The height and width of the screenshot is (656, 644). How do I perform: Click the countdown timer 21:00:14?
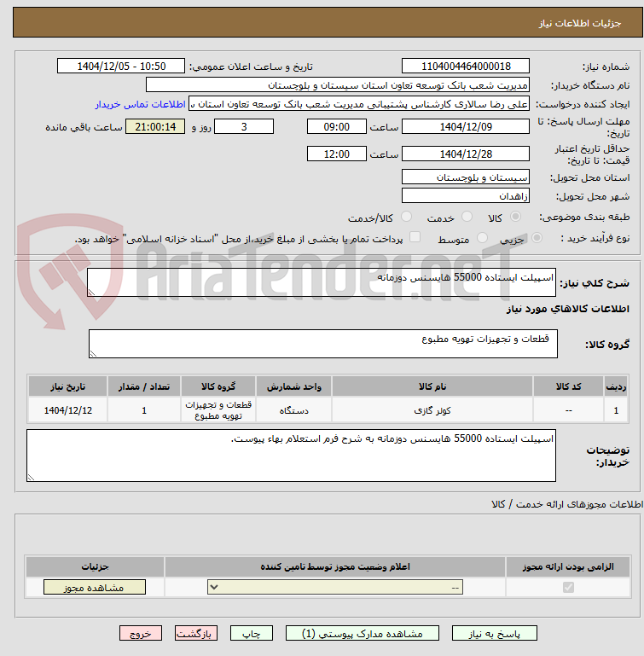(x=155, y=127)
